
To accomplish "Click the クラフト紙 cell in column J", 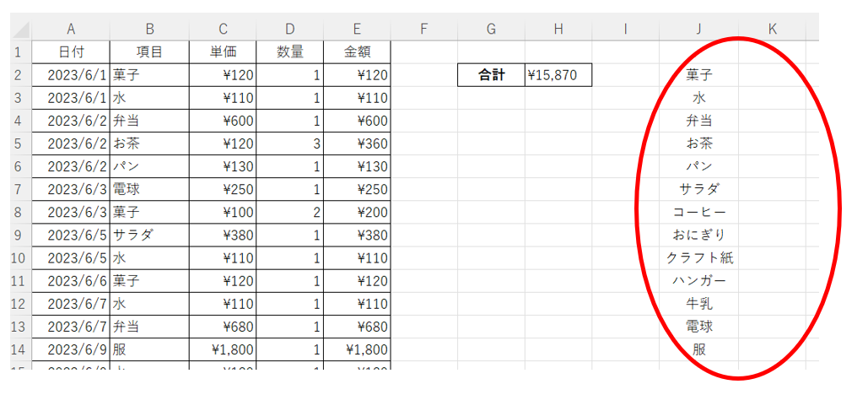I will [x=699, y=257].
